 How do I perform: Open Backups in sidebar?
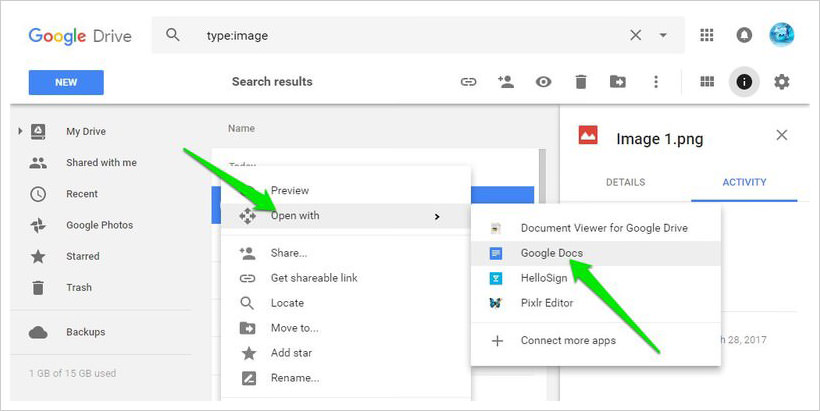pos(85,332)
